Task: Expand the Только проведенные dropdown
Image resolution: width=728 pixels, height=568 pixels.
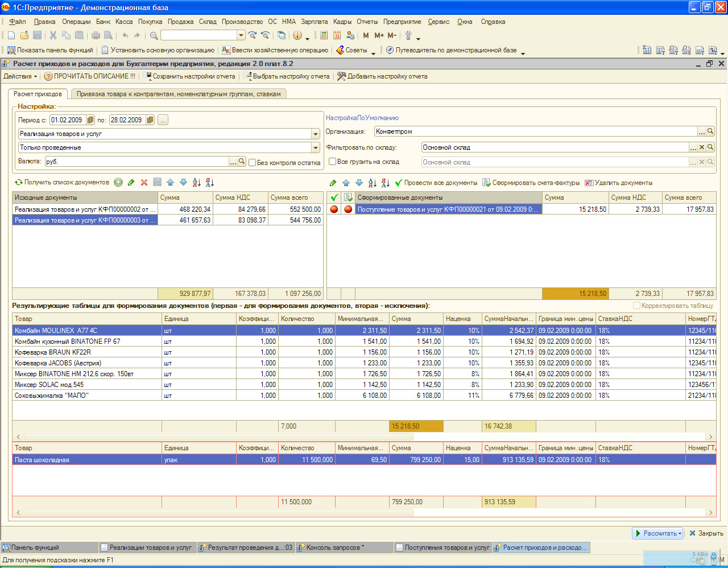Action: click(x=316, y=147)
